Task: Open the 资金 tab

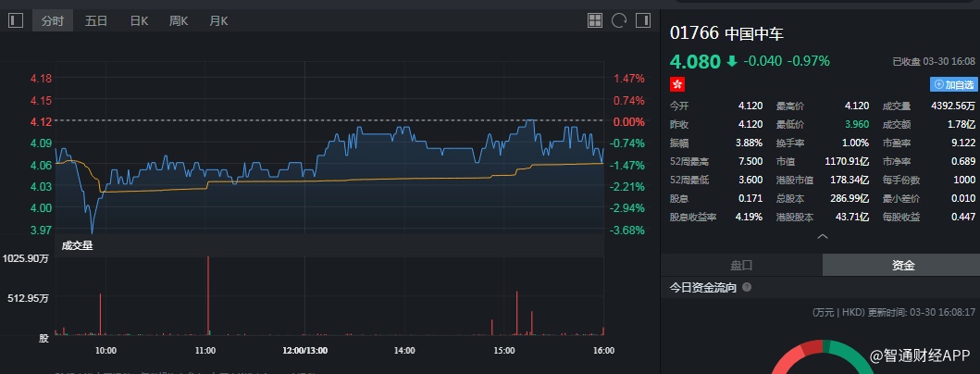Action: (x=903, y=265)
